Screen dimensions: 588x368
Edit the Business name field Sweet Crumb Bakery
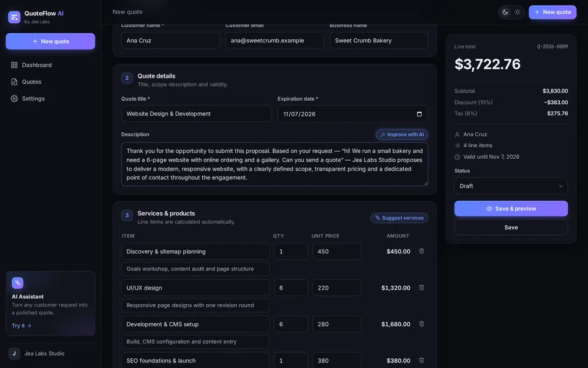(x=379, y=40)
